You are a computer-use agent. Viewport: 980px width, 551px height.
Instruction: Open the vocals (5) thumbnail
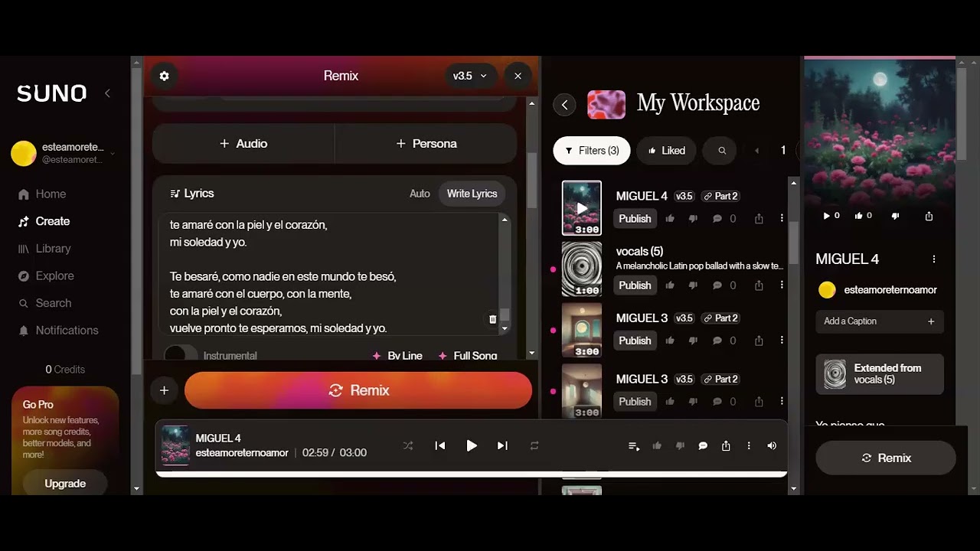582,269
